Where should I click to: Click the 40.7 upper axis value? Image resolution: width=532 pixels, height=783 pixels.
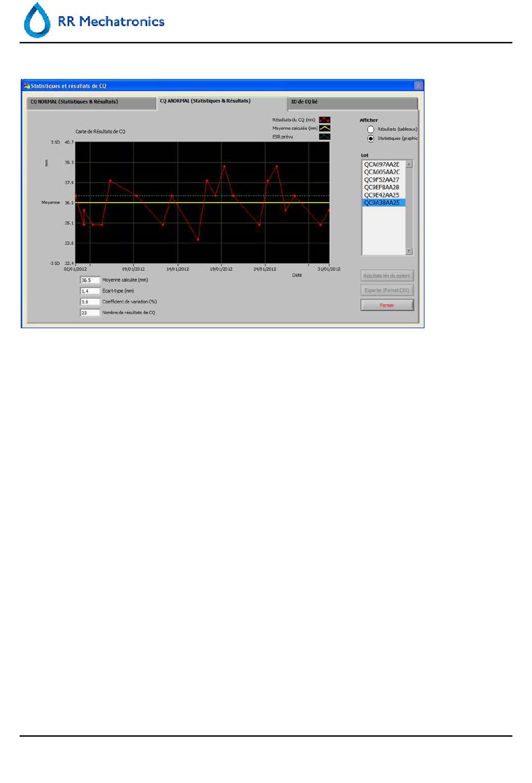(69, 142)
